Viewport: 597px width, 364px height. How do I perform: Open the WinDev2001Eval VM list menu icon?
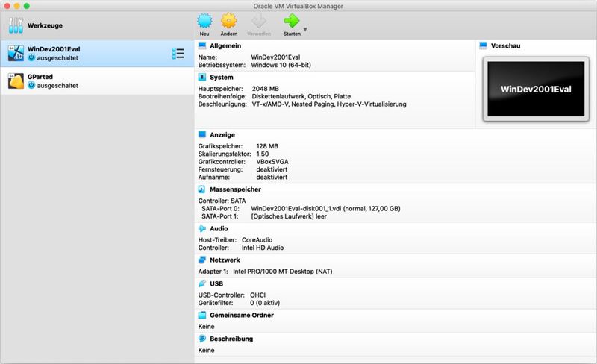[x=178, y=54]
